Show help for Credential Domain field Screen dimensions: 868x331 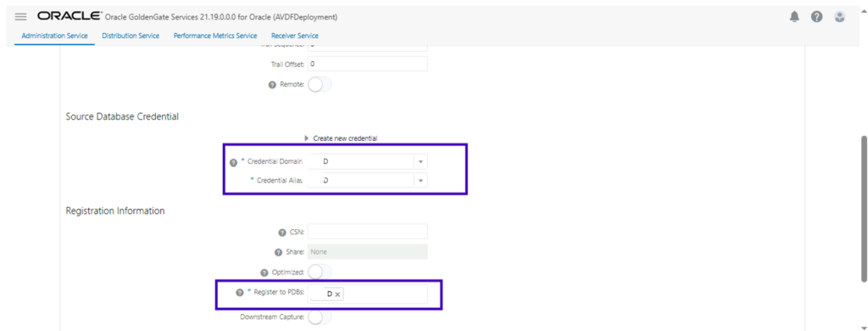tap(234, 162)
